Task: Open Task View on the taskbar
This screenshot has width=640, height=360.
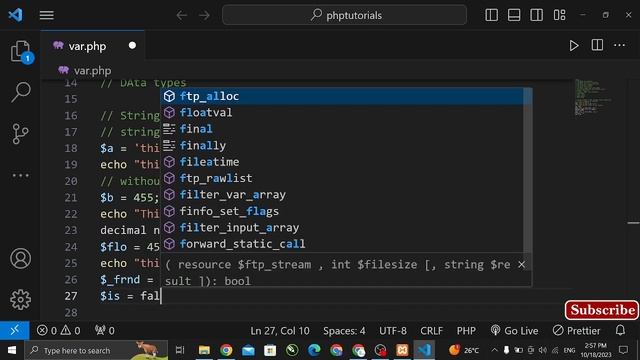Action: (180, 350)
